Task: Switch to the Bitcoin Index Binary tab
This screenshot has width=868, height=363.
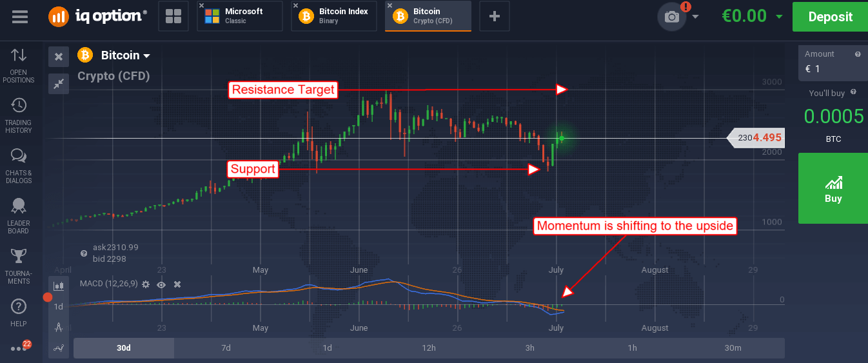Action: click(x=334, y=16)
